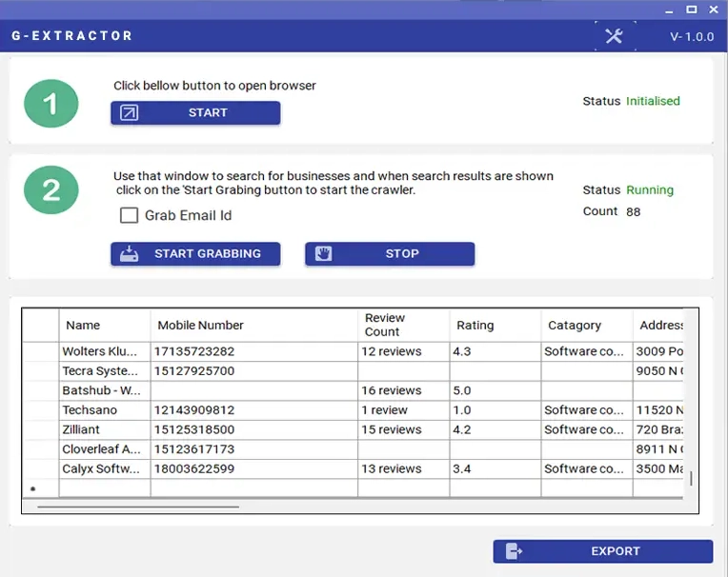Click the Tecra Syste... name cell
Image resolution: width=728 pixels, height=577 pixels.
tap(105, 371)
